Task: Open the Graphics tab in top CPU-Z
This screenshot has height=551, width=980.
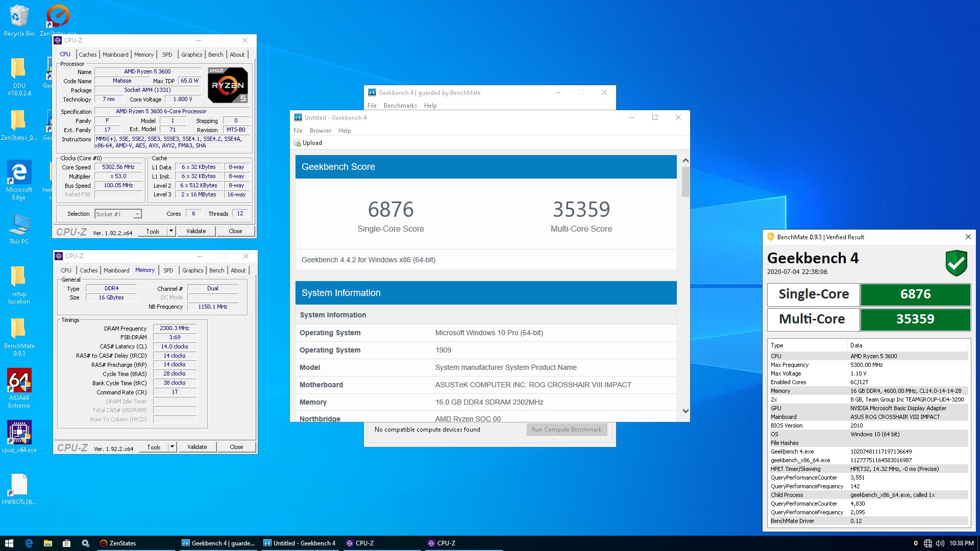Action: pos(191,55)
